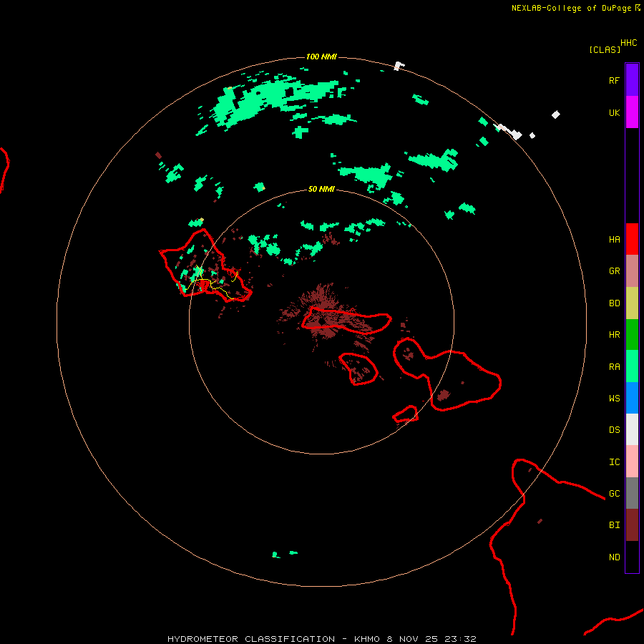Click the ND black legend swatch

(632, 557)
